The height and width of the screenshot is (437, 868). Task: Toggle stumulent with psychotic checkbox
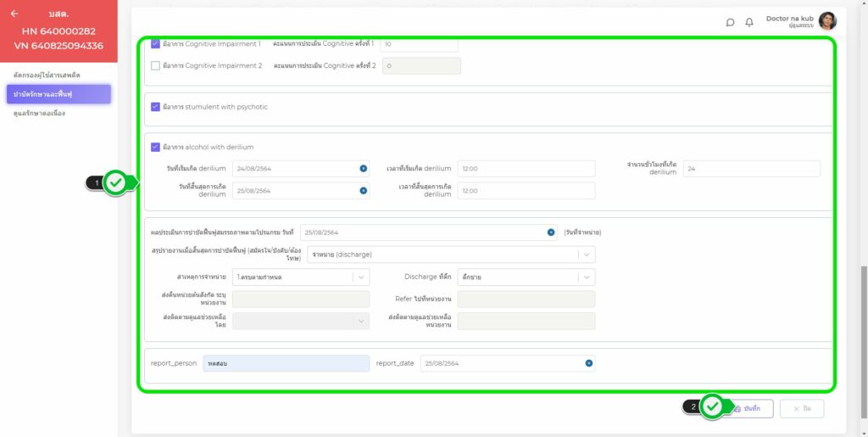click(x=155, y=107)
